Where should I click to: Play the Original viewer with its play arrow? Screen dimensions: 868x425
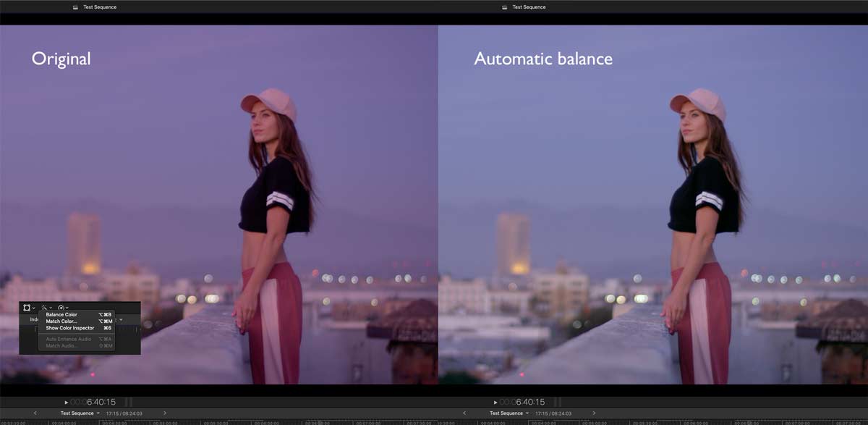coord(67,402)
